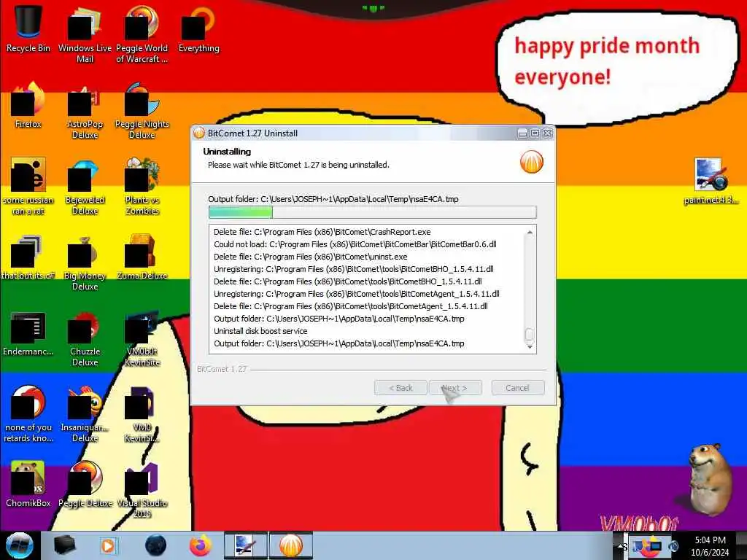Select paint.net 4.3 desktop icon
Image resolution: width=747 pixels, height=560 pixels.
711,181
